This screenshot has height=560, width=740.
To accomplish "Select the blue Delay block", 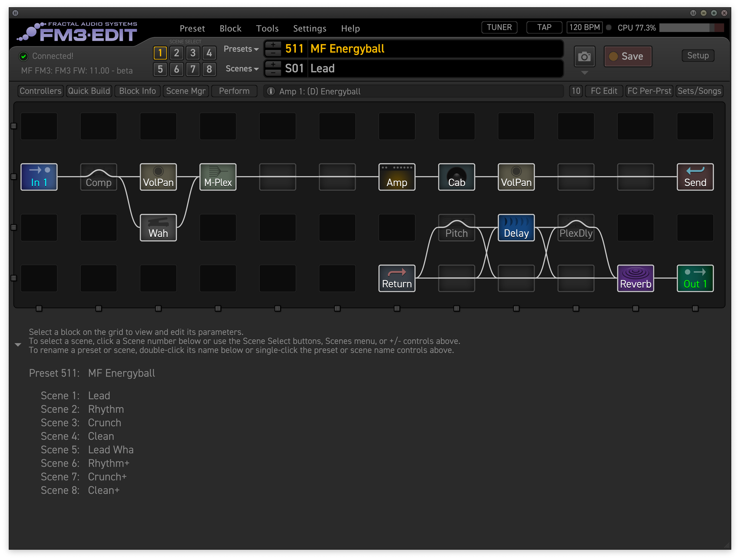I will [x=516, y=228].
